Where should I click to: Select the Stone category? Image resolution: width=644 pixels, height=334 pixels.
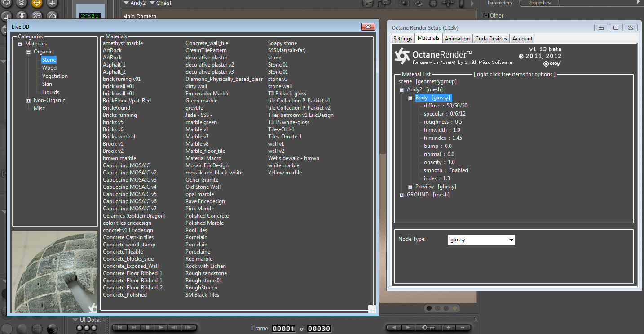(x=49, y=60)
